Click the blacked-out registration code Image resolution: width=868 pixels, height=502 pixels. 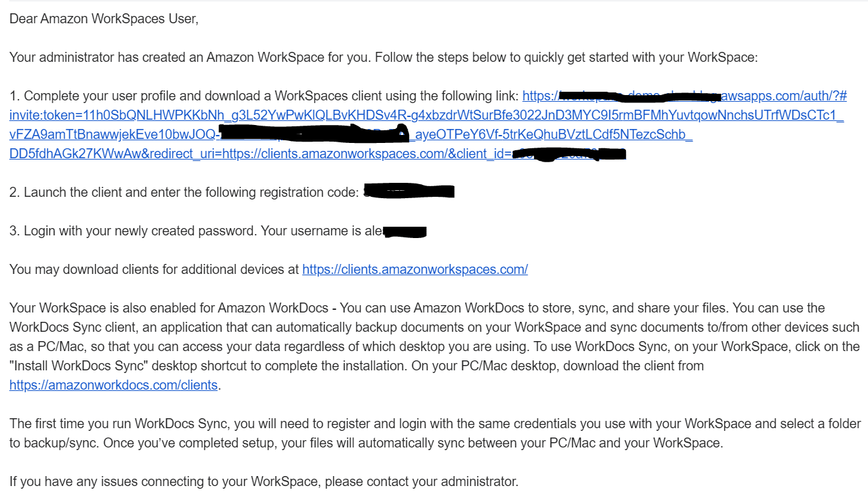[410, 192]
